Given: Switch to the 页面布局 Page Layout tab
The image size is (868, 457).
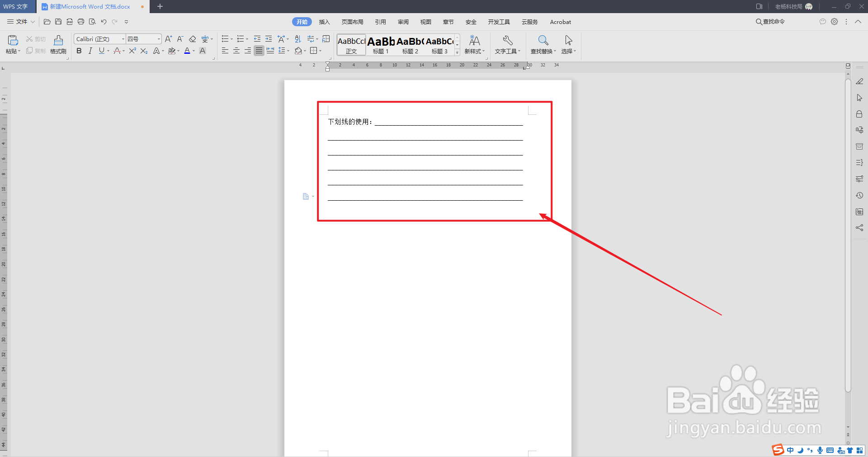Looking at the screenshot, I should tap(352, 22).
